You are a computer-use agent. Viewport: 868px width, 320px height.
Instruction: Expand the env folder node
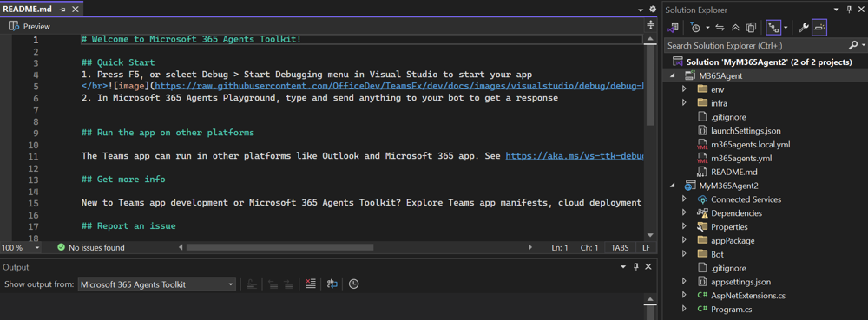pos(684,89)
